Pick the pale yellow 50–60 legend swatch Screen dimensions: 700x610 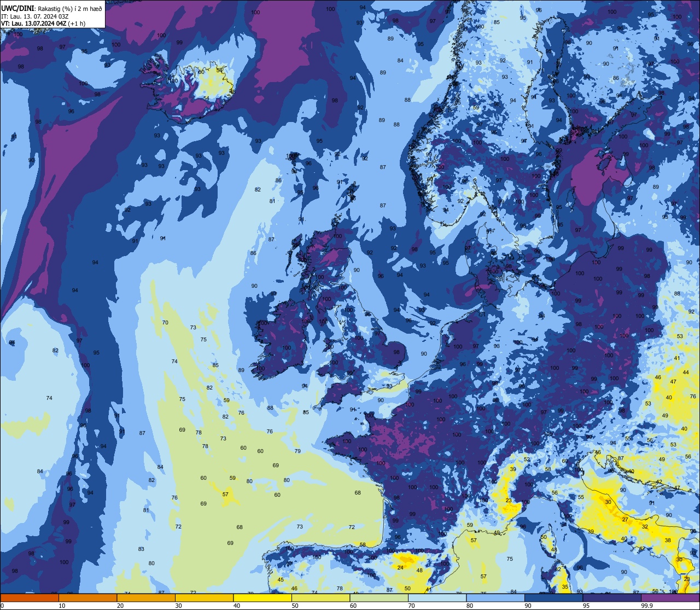[x=320, y=598]
